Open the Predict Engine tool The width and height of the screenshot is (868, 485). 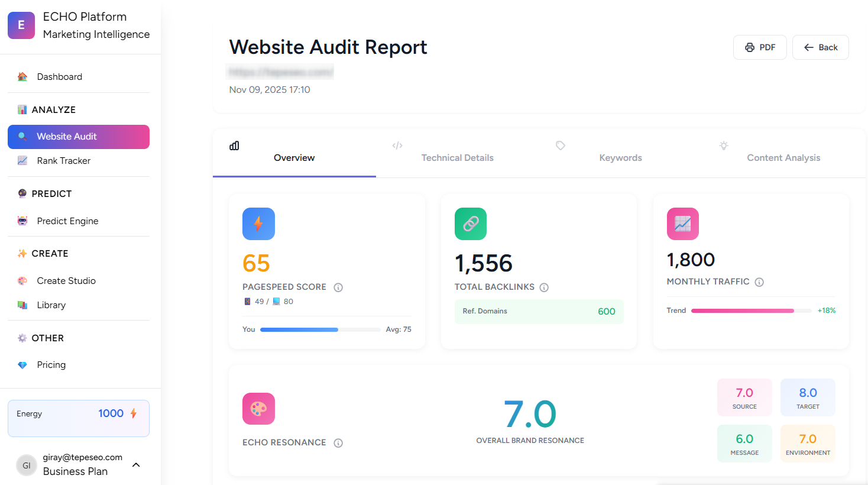pyautogui.click(x=69, y=221)
